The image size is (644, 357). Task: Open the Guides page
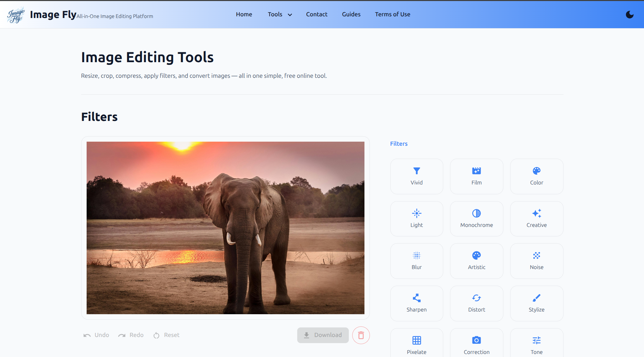351,14
